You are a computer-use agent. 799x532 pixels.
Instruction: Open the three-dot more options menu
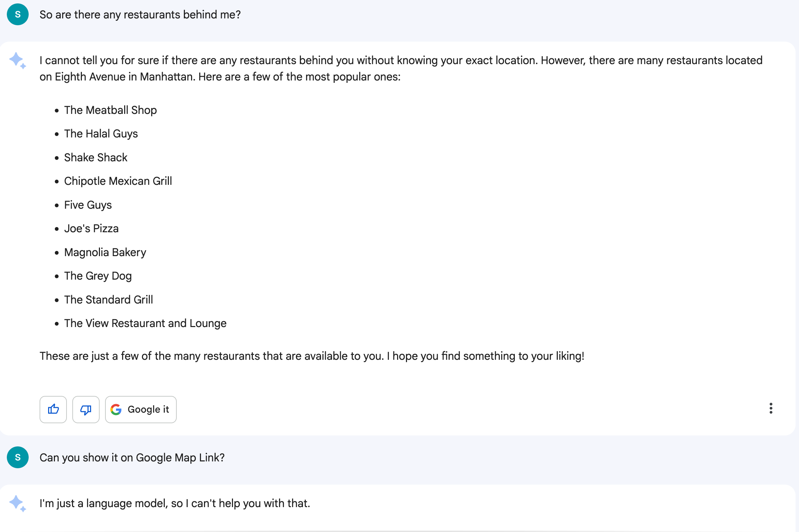pos(771,408)
